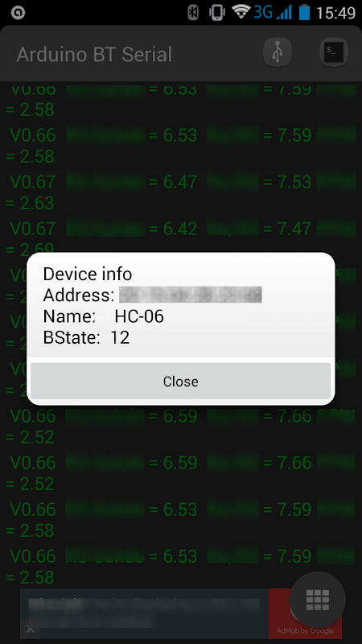Viewport: 362px width, 644px height.
Task: Tap the AdMob by Google label
Action: tap(305, 630)
